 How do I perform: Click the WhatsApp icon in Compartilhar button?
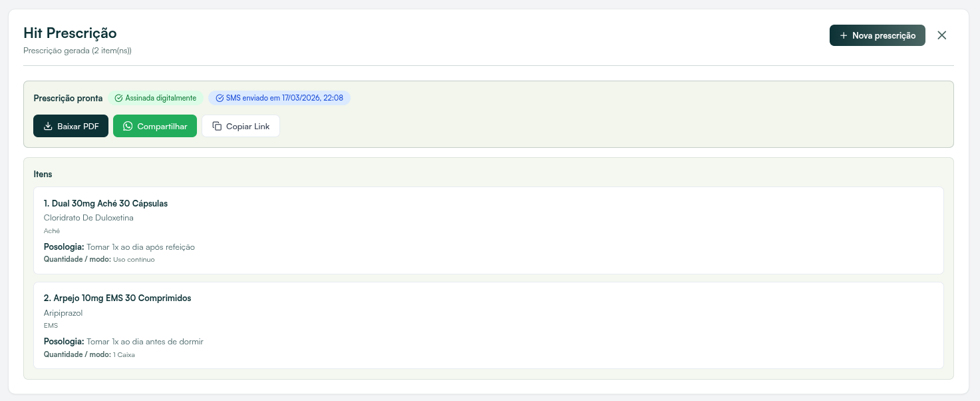[128, 127]
